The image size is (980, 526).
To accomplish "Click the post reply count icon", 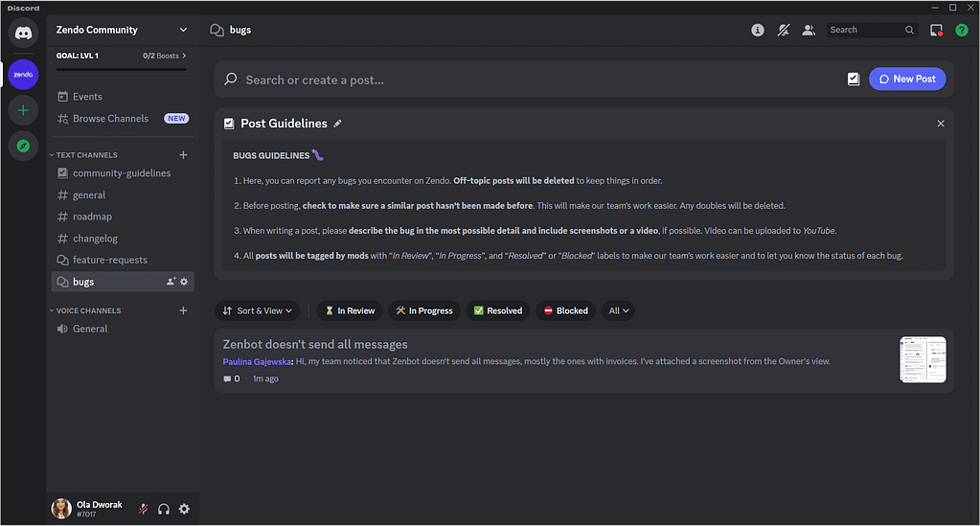I will tap(227, 379).
